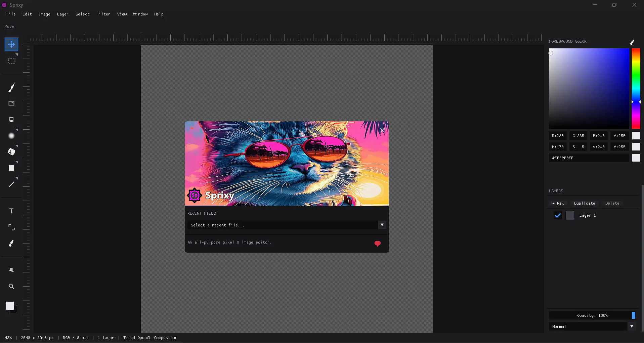
Task: Open the Window menu
Action: coord(140,14)
